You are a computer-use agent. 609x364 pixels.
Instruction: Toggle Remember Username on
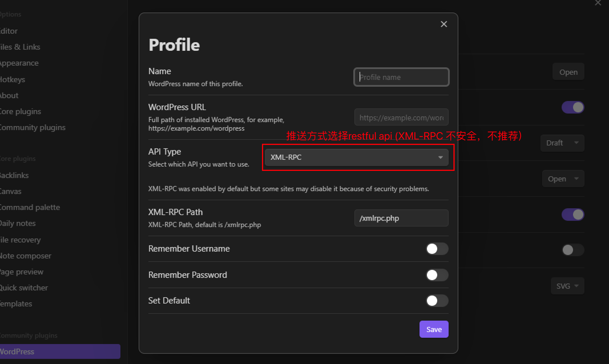coord(437,249)
